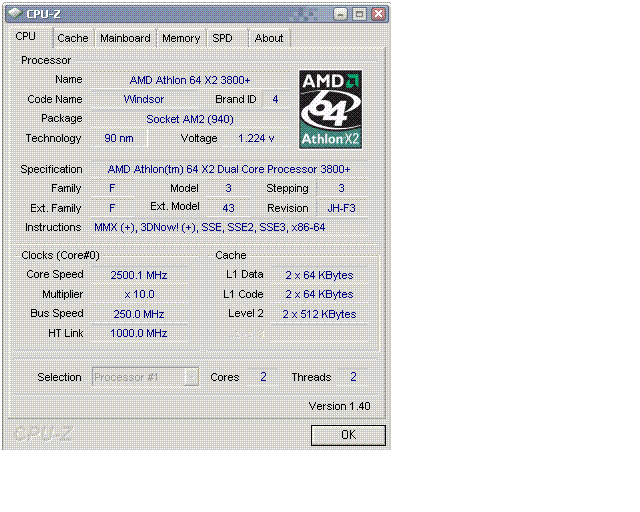640x512 pixels.
Task: Select the Memory tab
Action: pos(181,38)
